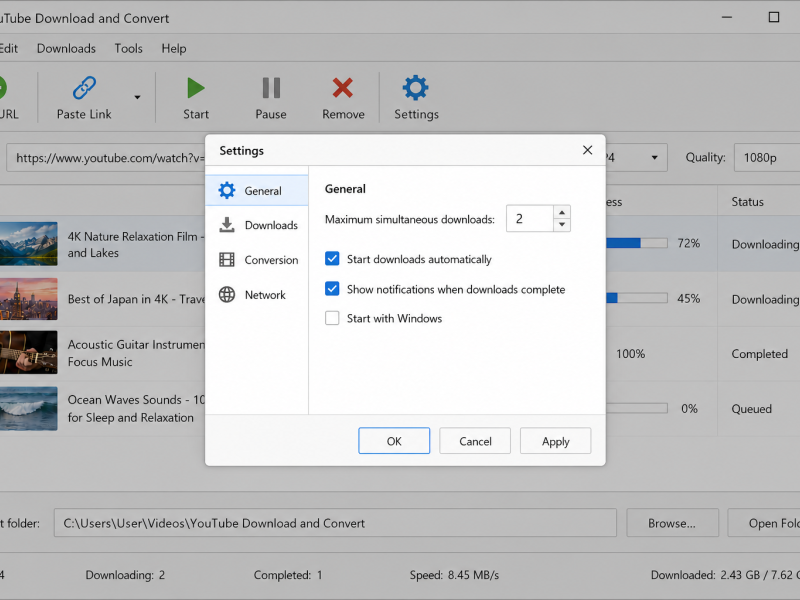
Task: Click the red Remove X icon
Action: point(343,88)
